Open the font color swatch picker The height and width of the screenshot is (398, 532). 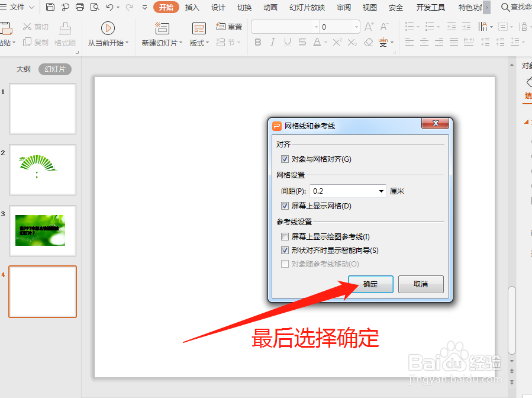(325, 42)
